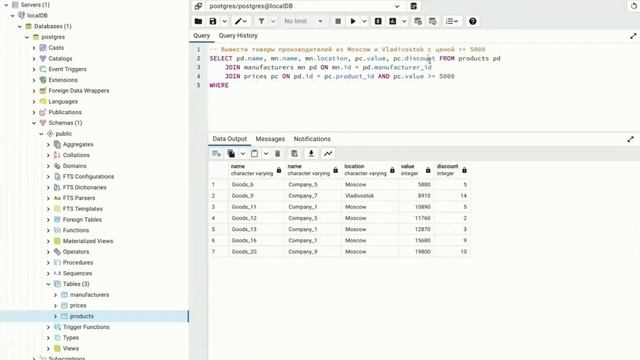Open the Macros list icon

point(452,21)
